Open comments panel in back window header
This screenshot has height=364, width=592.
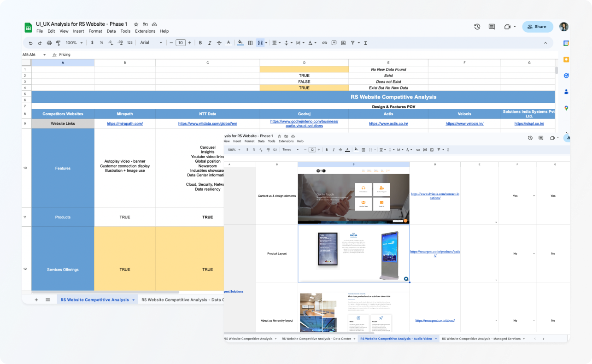[492, 27]
